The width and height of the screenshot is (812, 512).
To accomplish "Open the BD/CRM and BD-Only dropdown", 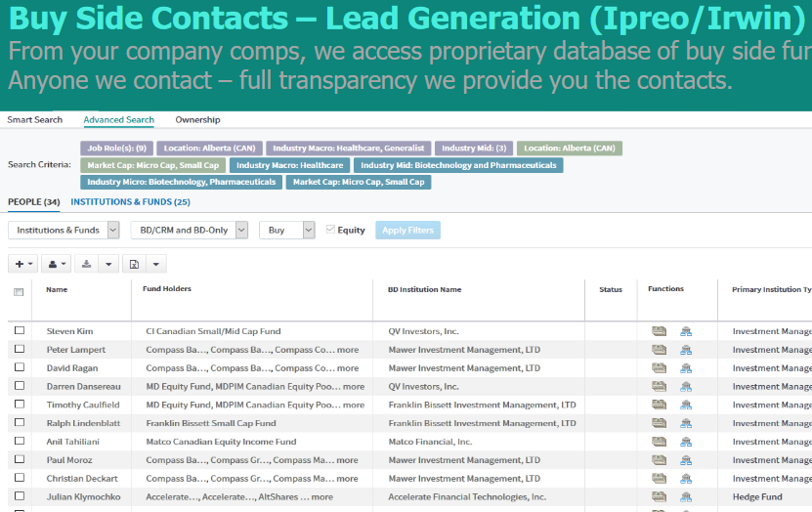I will pyautogui.click(x=189, y=231).
